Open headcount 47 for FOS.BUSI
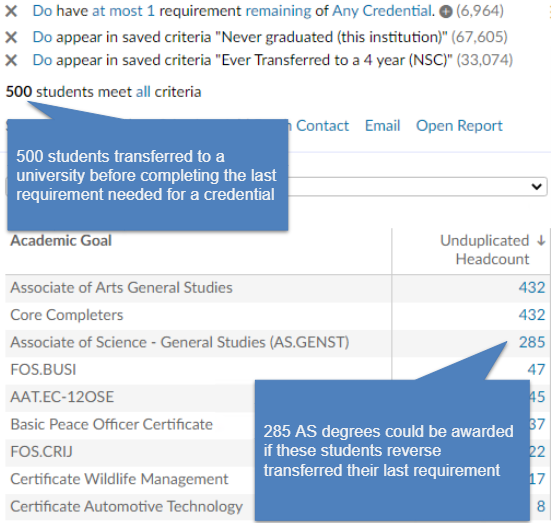Image resolution: width=551 pixels, height=523 pixels. click(x=536, y=370)
